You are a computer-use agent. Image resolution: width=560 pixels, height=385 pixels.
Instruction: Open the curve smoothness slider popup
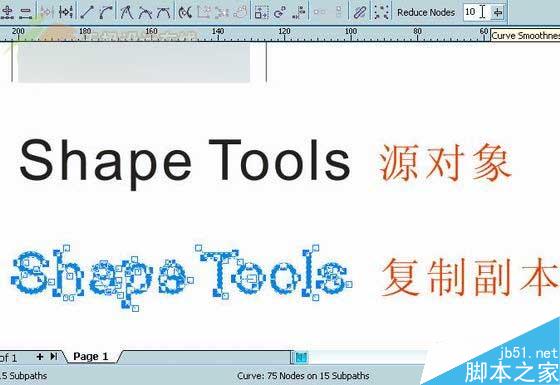497,12
